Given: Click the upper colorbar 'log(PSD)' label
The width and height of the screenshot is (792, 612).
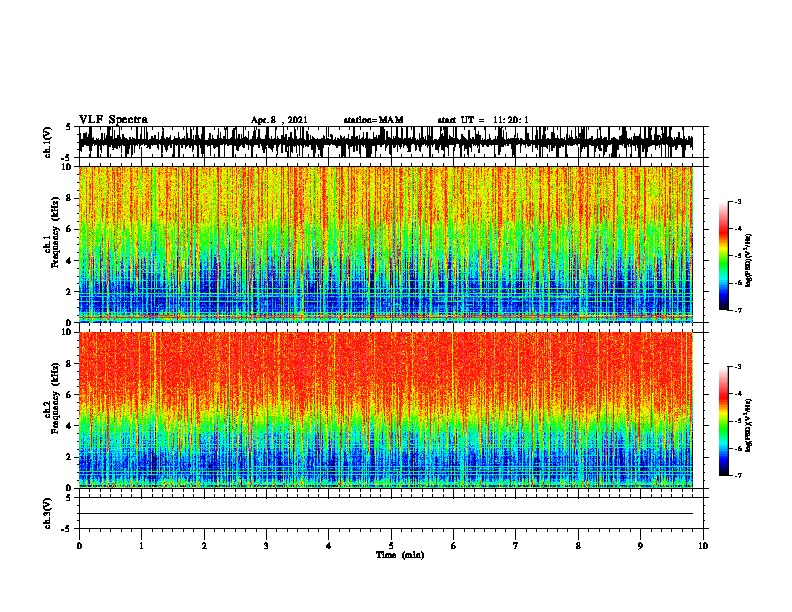Looking at the screenshot, I should 749,260.
